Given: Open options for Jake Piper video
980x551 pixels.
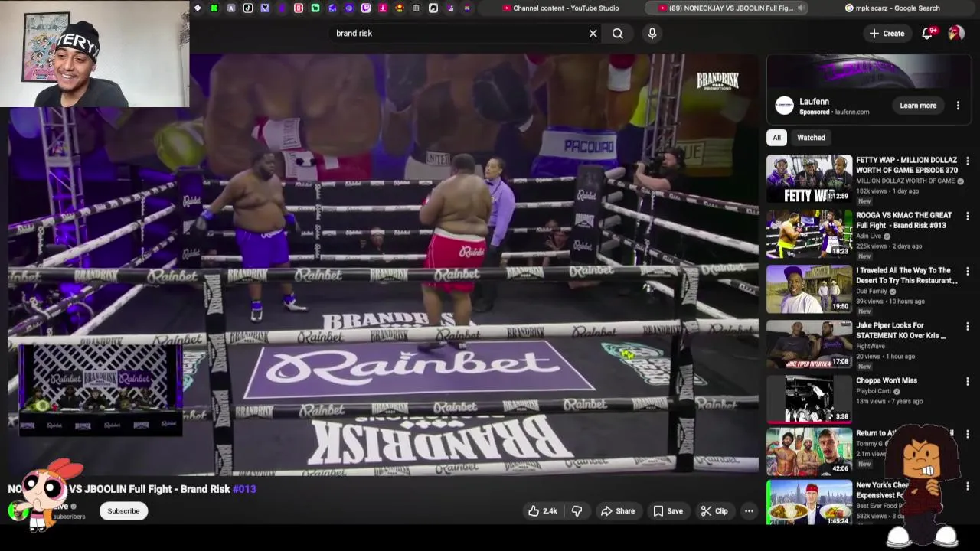Looking at the screenshot, I should pyautogui.click(x=968, y=327).
